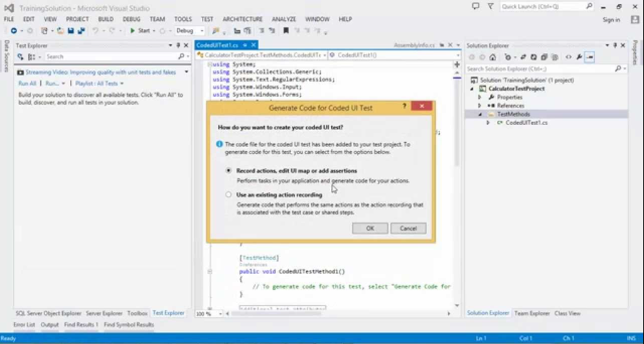Collapse the TestMethods folder node
This screenshot has width=644, height=344.
[x=480, y=114]
